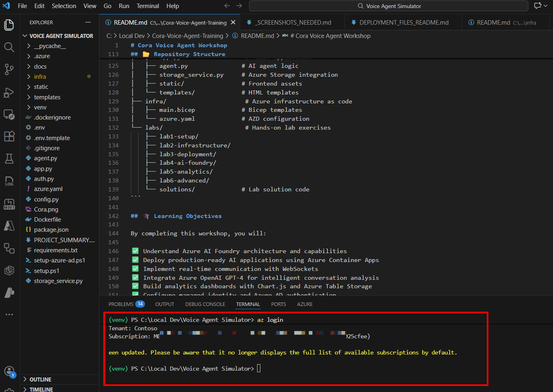Open the Azure extension view

9,226
